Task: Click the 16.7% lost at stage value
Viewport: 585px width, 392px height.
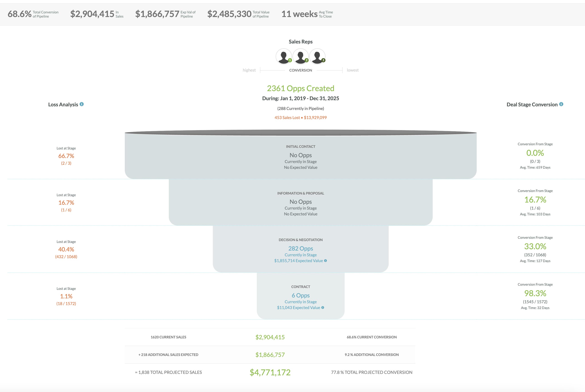Action: pyautogui.click(x=66, y=203)
